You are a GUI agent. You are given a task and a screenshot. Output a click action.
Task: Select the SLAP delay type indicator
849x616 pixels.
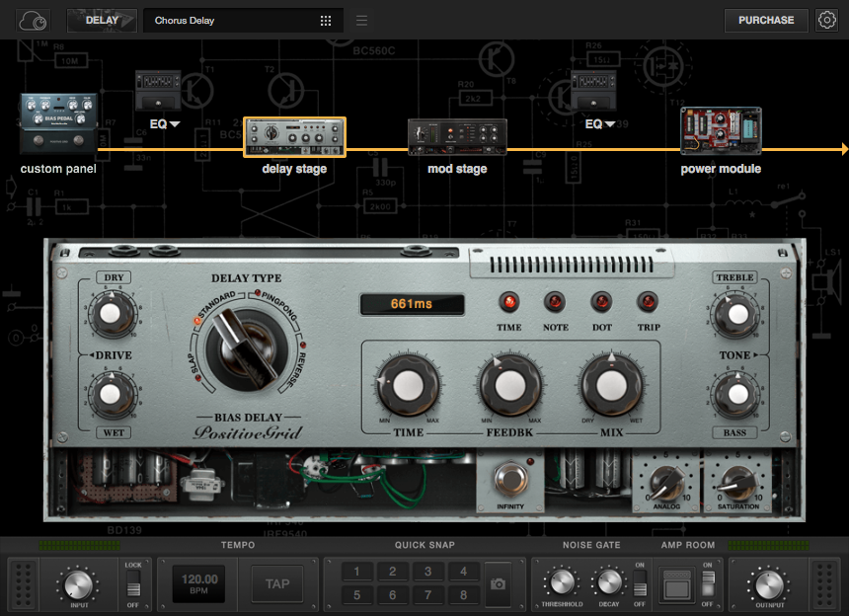[198, 377]
